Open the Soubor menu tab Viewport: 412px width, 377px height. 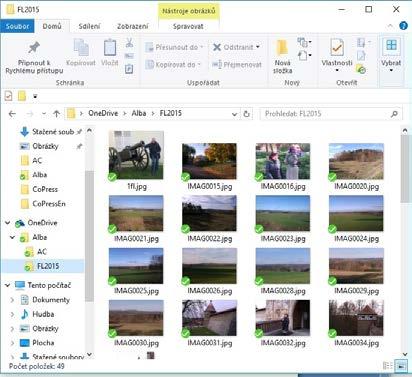pyautogui.click(x=17, y=26)
